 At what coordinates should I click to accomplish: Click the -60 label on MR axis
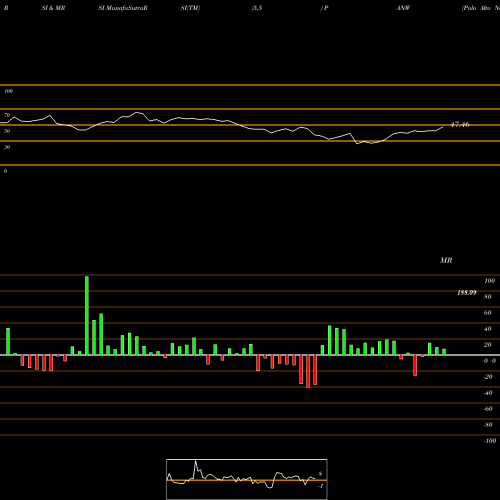pos(488,409)
